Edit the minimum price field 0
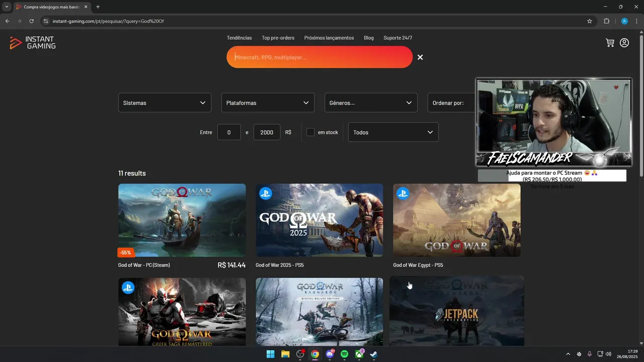 pos(229,132)
